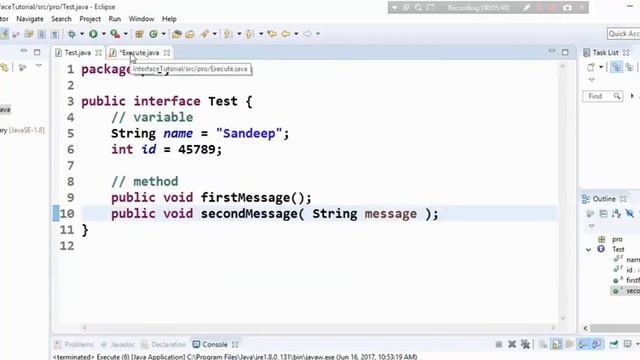Viewport: 640px width, 360px height.
Task: Click the Collapse All icon in Outline toolbar
Action: click(603, 213)
